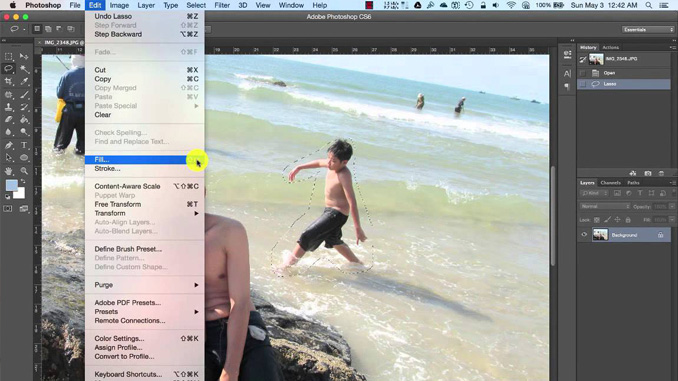The height and width of the screenshot is (381, 678).
Task: Click Lock transparent pixels icon
Action: [x=597, y=220]
